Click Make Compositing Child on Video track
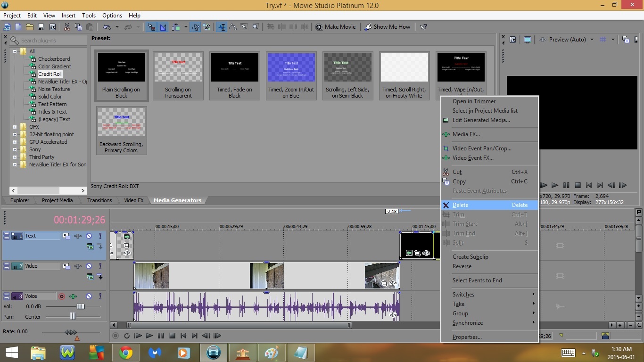The image size is (644, 362). (x=100, y=276)
